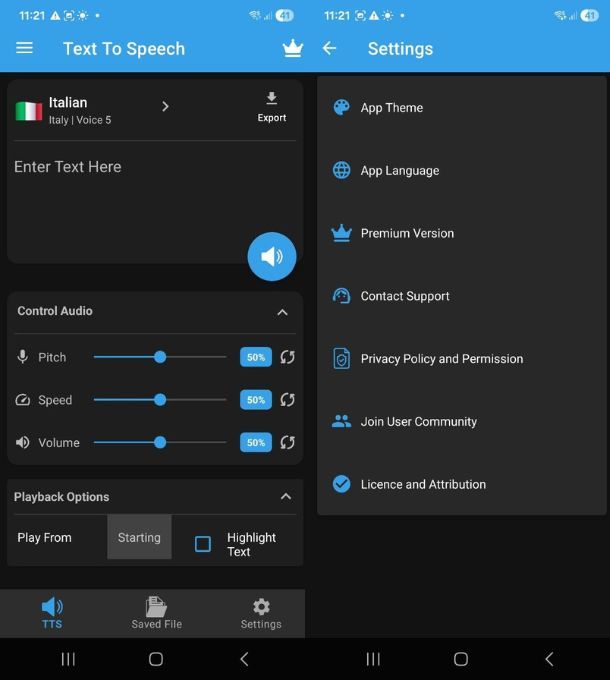
Task: Click the Speed 50% value box
Action: [x=256, y=399]
